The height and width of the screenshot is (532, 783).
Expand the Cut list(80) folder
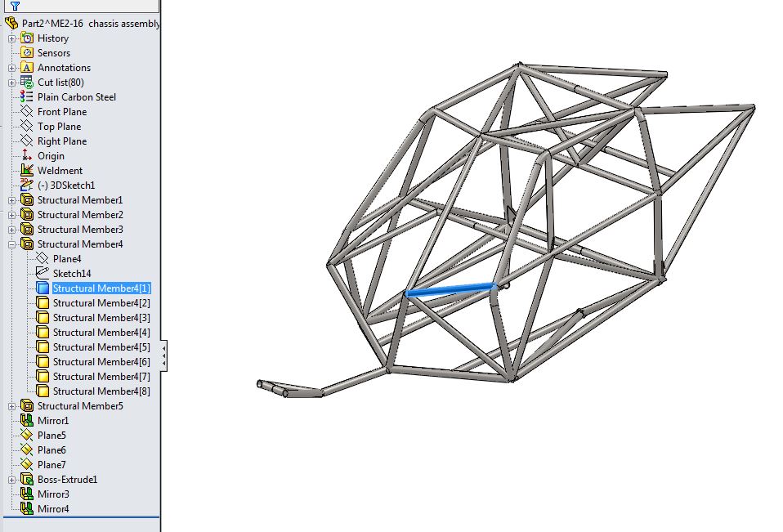pyautogui.click(x=12, y=83)
